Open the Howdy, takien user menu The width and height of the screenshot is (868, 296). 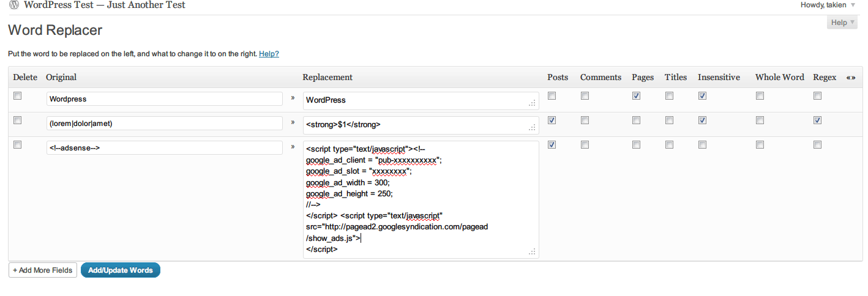(827, 6)
